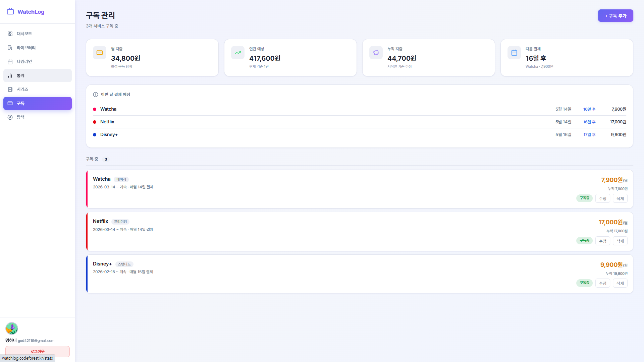The width and height of the screenshot is (644, 362).
Task: Click the timeline calendar icon in sidebar
Action: coord(10,62)
